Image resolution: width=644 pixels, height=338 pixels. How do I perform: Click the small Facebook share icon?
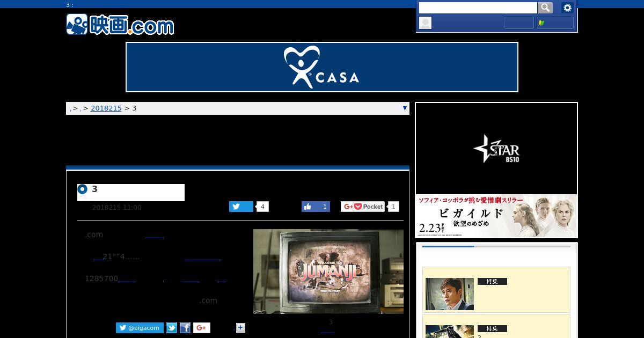185,328
